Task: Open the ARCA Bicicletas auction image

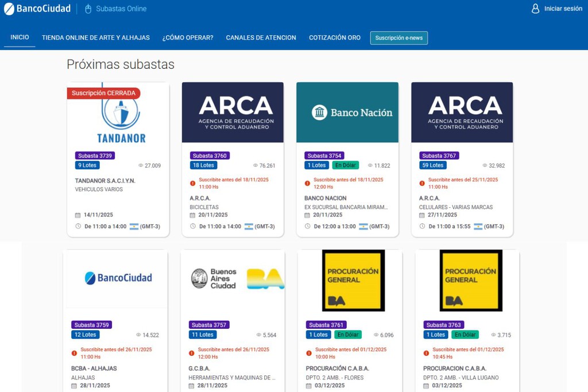Action: click(x=233, y=112)
